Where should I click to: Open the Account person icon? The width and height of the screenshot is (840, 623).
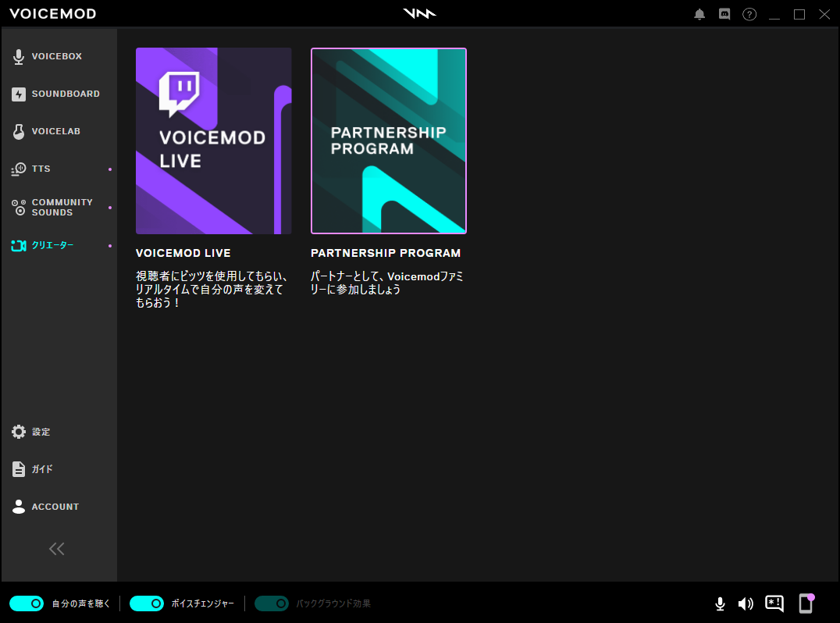(19, 507)
